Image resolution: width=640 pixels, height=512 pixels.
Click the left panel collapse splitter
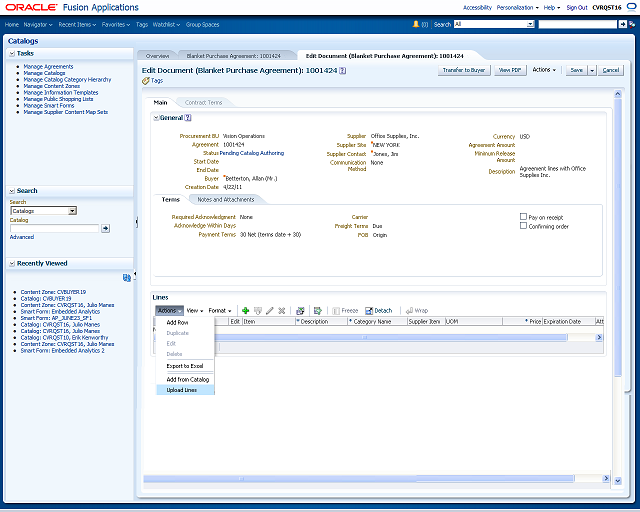(x=137, y=223)
